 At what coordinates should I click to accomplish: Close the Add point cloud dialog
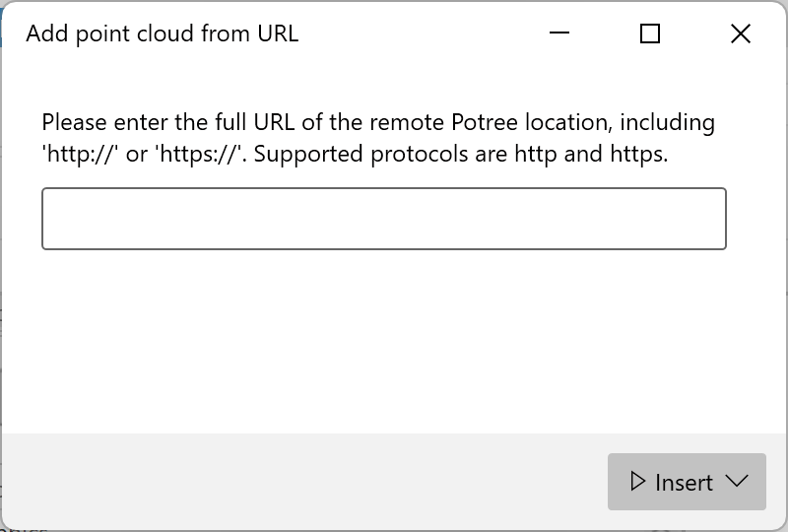click(x=741, y=33)
